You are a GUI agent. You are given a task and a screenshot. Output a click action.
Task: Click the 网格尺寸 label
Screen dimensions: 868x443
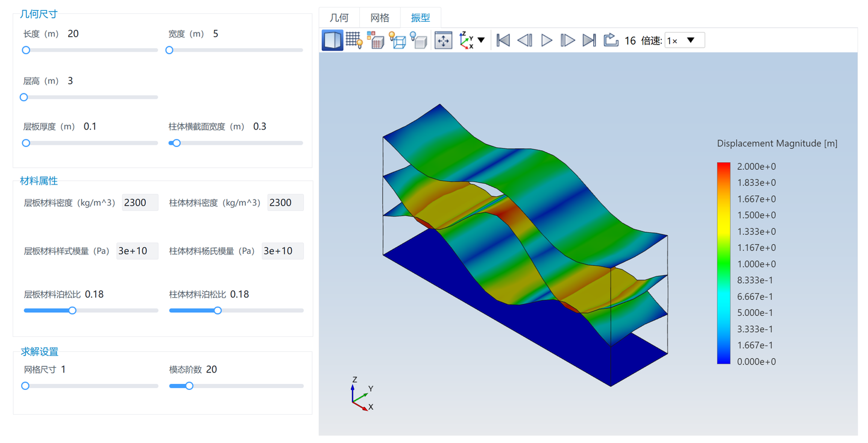coord(40,369)
